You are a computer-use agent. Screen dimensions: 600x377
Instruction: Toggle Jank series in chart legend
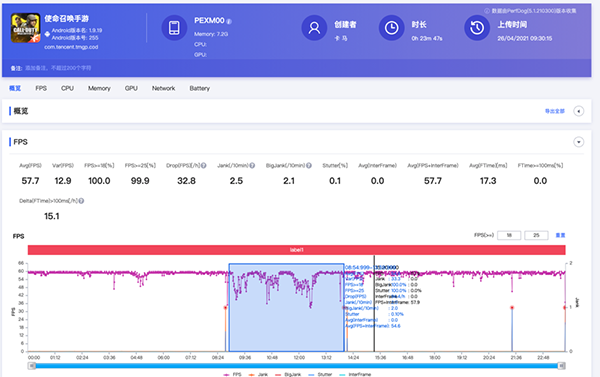[x=258, y=374]
